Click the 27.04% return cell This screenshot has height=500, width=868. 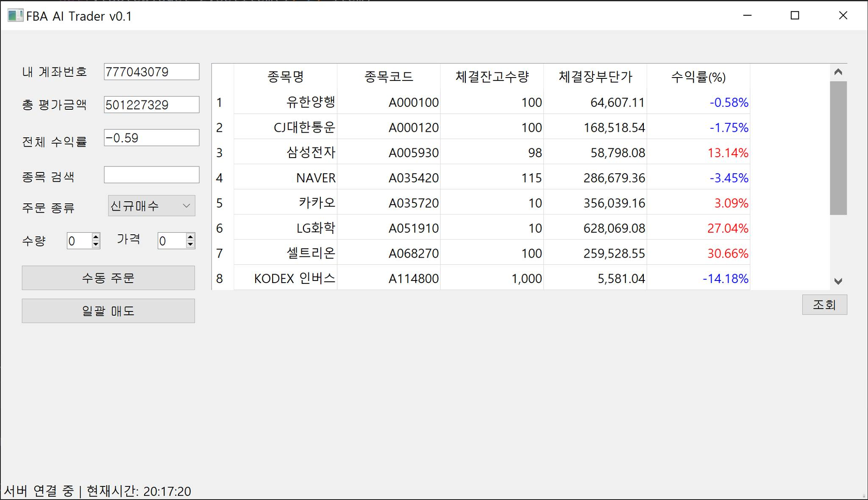(698, 228)
